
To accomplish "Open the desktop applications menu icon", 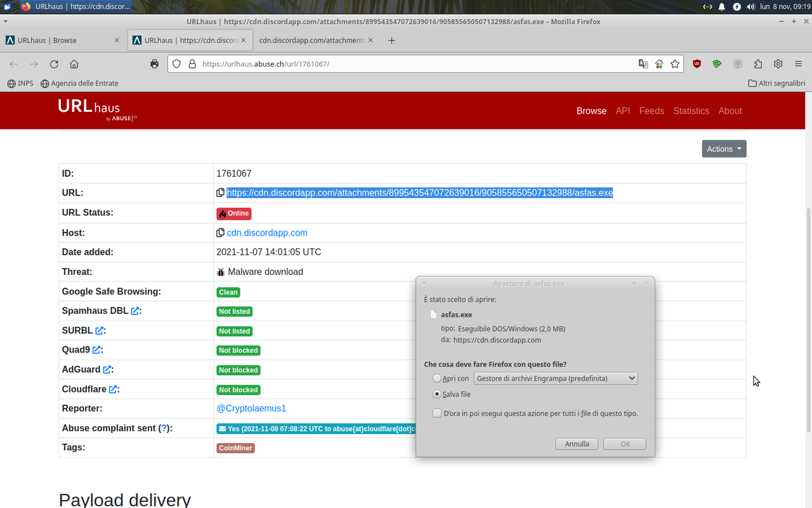I will [6, 6].
